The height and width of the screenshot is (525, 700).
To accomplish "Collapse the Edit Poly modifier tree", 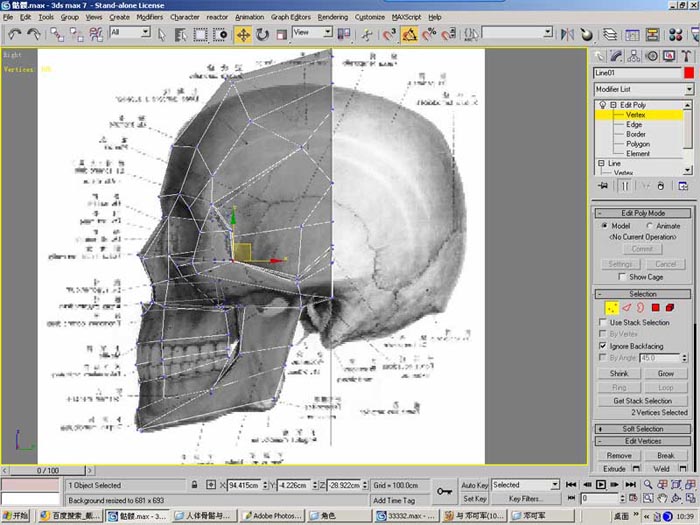I will pos(613,105).
